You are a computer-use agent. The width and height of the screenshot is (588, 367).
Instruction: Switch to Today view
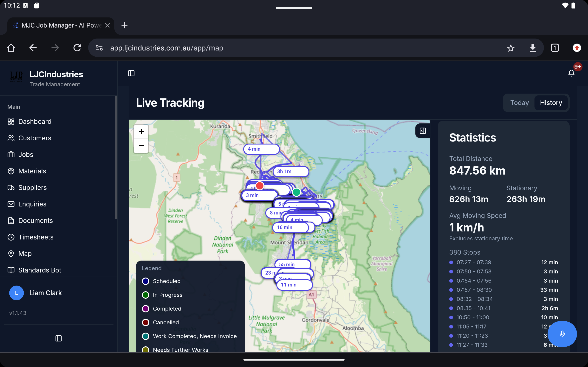(519, 103)
